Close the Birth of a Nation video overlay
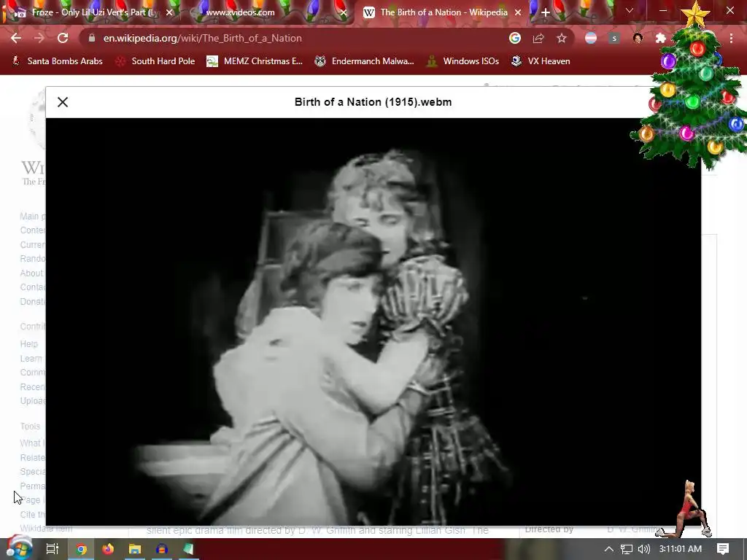 click(63, 102)
